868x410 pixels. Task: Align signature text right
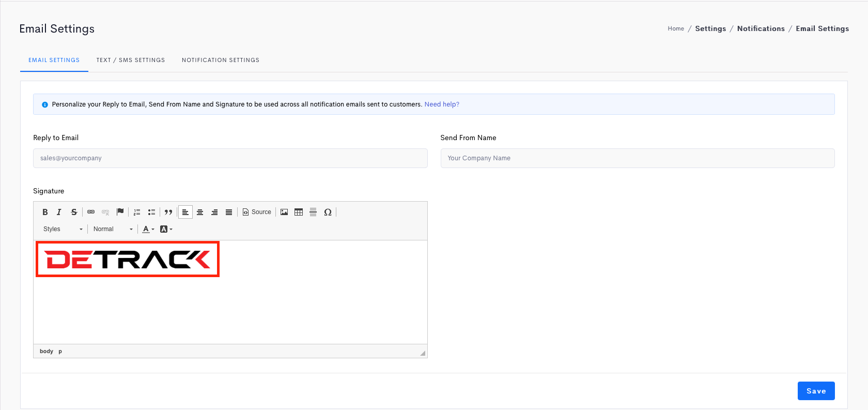coord(214,212)
